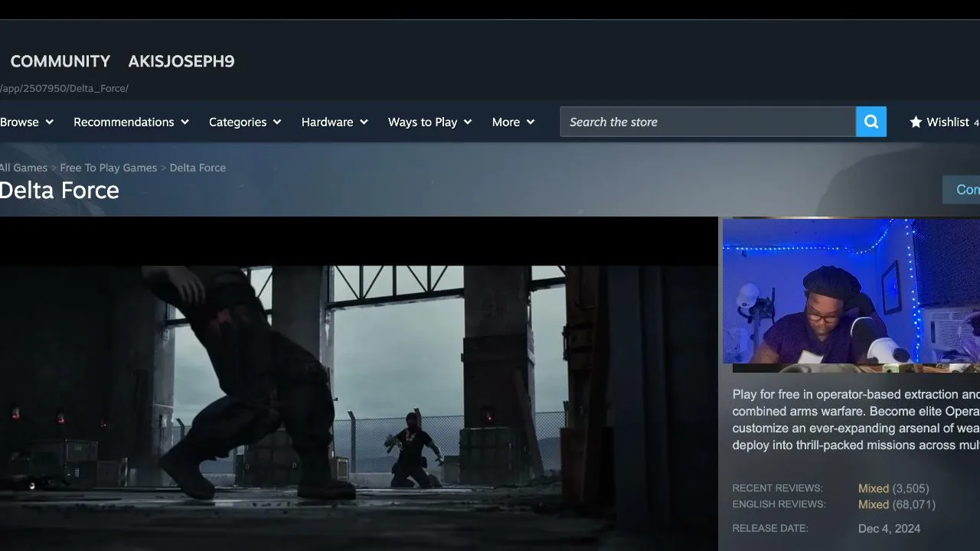Click the webcam overlay over the game header
The image size is (980, 551).
851,292
